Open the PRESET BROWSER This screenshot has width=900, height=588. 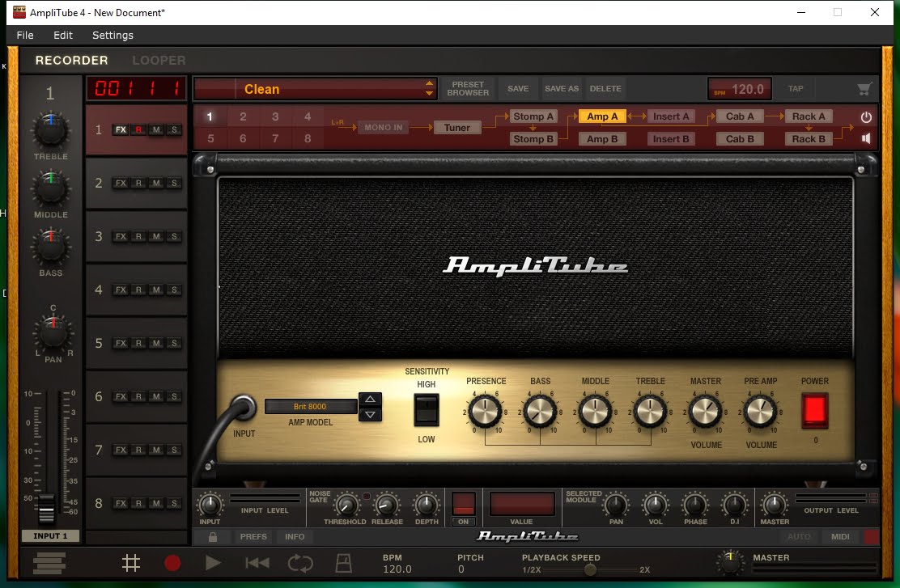pos(468,88)
